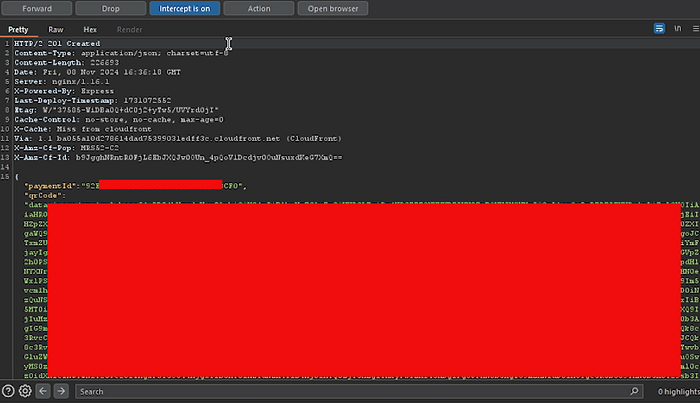The height and width of the screenshot is (403, 700).
Task: Go to next search match arrow
Action: 61,391
